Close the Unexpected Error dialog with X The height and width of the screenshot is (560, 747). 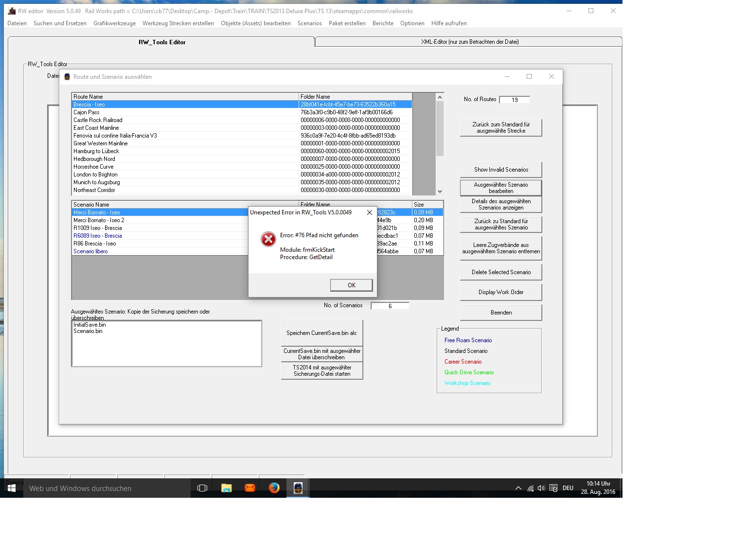tap(370, 212)
